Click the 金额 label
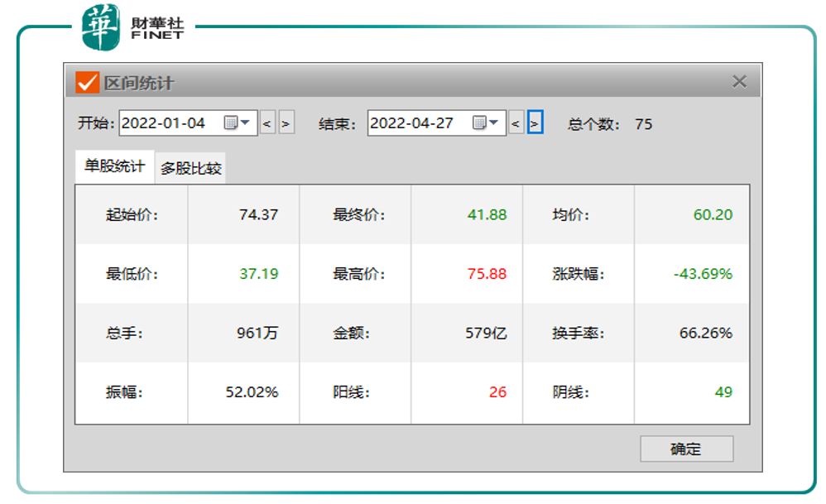 (x=352, y=333)
